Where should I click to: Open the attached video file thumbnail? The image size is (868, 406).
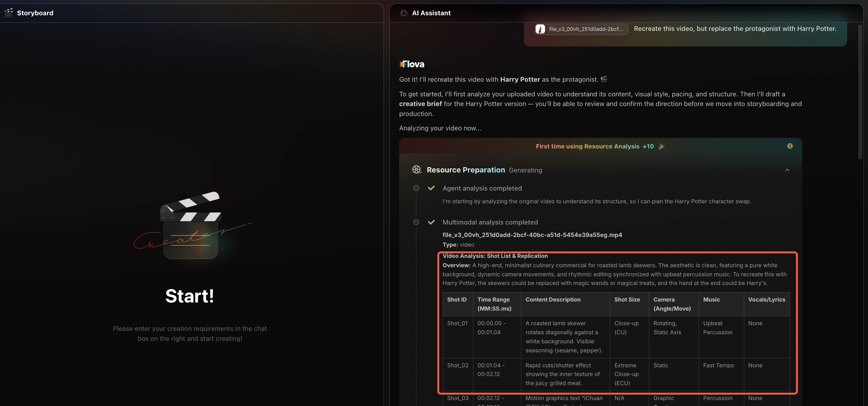(x=540, y=29)
